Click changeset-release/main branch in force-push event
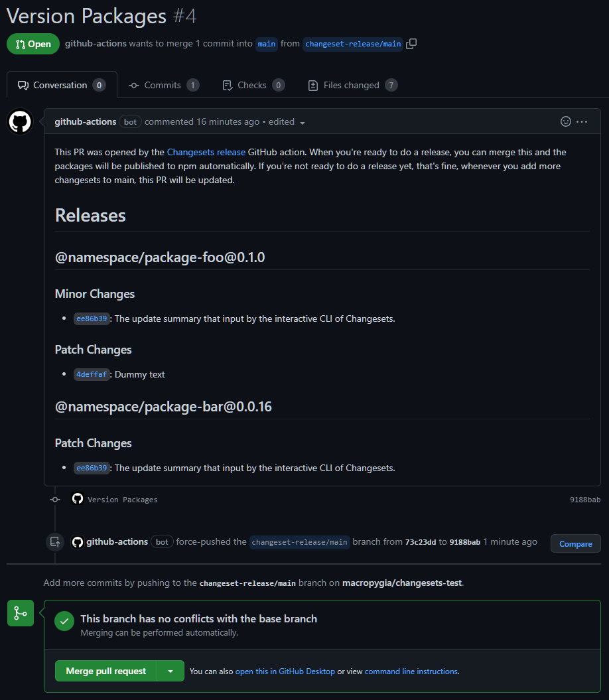The height and width of the screenshot is (700, 609). coord(299,542)
